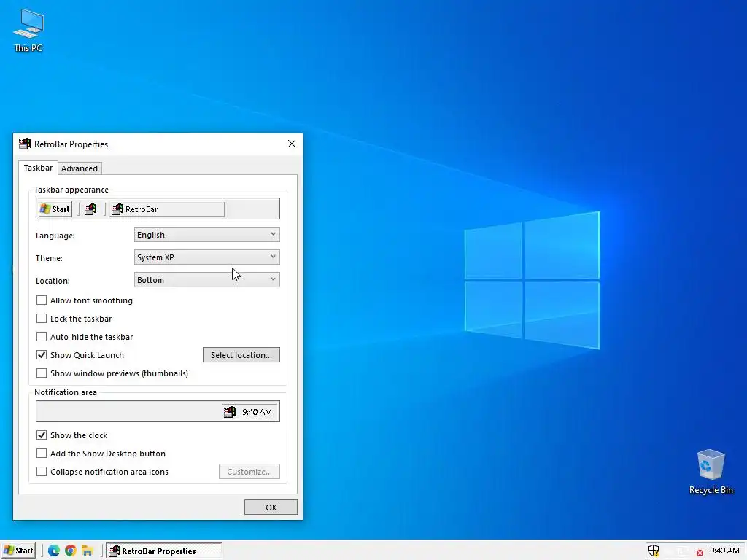This screenshot has width=747, height=560.
Task: Open the Location dropdown showing Bottom
Action: click(x=206, y=280)
